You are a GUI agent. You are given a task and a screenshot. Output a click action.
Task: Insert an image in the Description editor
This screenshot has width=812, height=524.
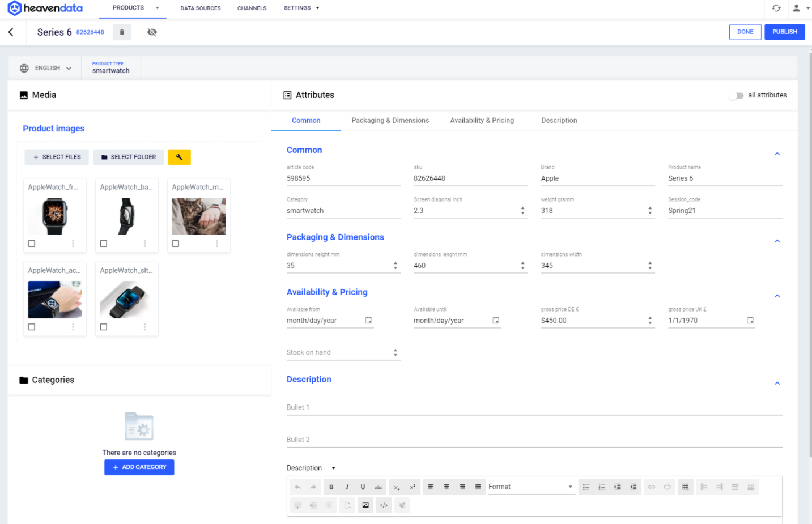tap(365, 505)
